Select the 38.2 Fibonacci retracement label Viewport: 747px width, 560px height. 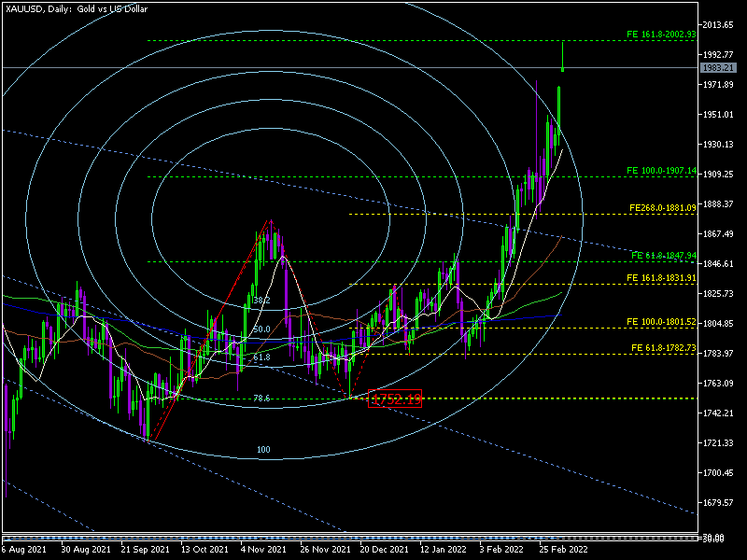(261, 301)
